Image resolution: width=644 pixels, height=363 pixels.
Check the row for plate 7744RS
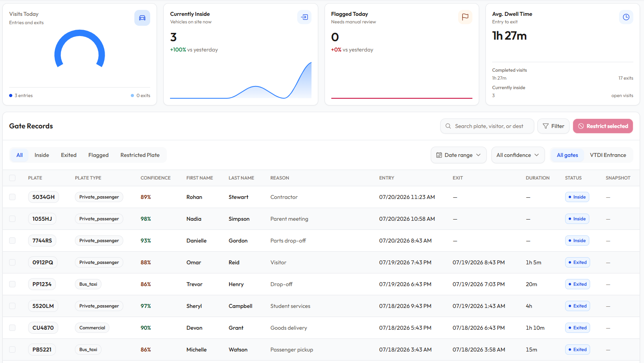click(x=12, y=241)
